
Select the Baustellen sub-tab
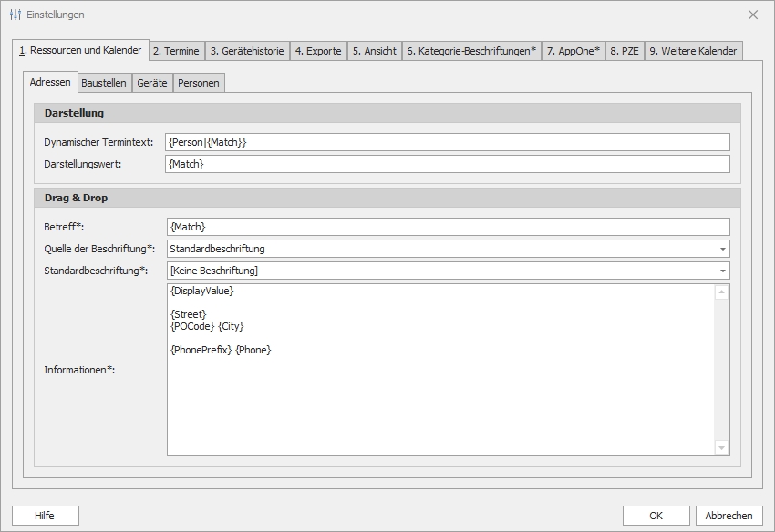[x=104, y=83]
